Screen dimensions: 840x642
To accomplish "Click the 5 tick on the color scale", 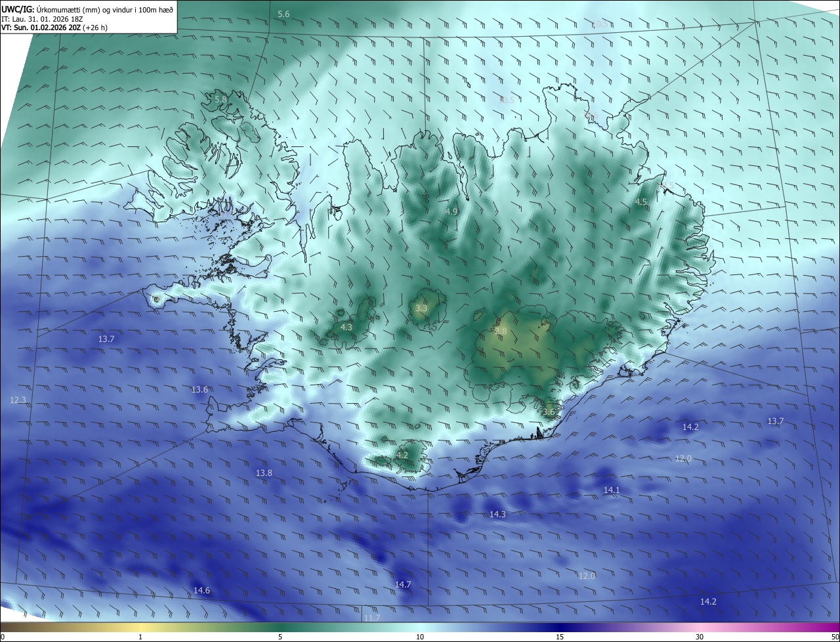I will [x=280, y=637].
